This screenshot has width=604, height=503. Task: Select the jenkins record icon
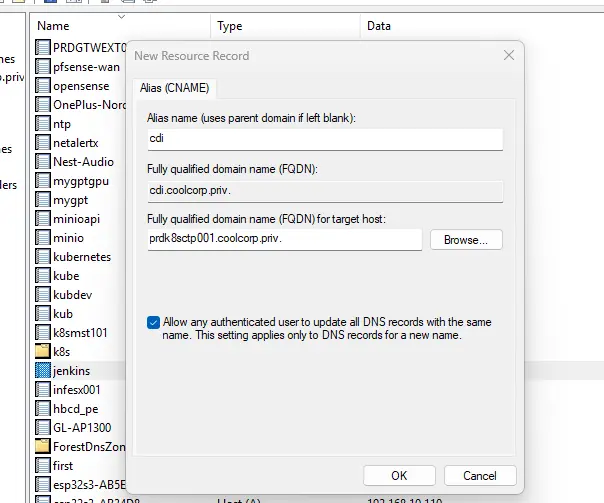click(43, 370)
